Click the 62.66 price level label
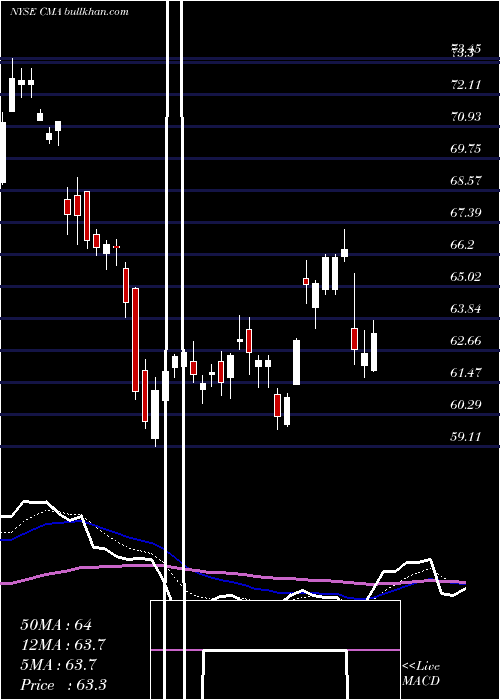500x700 pixels. click(x=466, y=340)
